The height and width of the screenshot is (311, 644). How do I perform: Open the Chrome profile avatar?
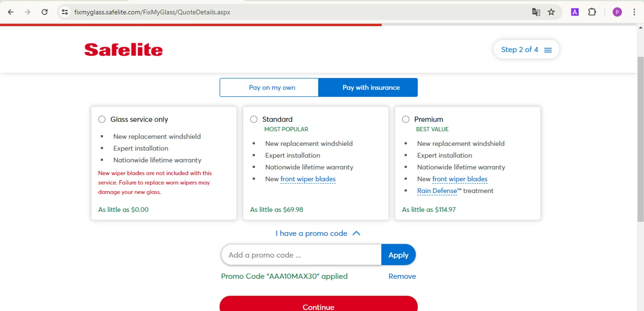coord(617,12)
